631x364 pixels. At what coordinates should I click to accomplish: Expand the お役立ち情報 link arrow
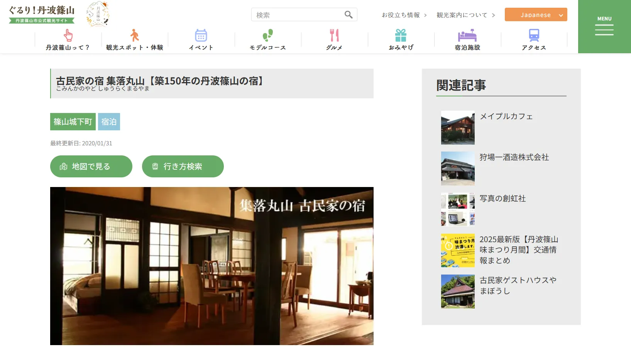tap(425, 15)
